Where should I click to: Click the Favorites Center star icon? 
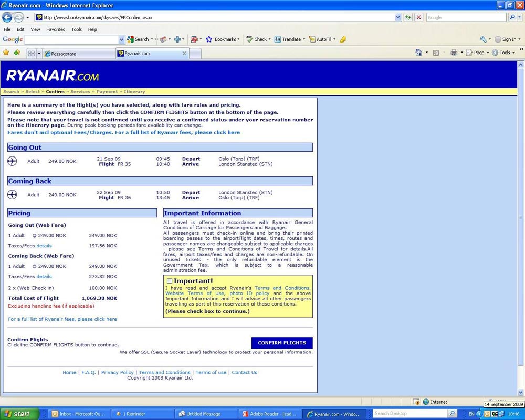pyautogui.click(x=6, y=52)
